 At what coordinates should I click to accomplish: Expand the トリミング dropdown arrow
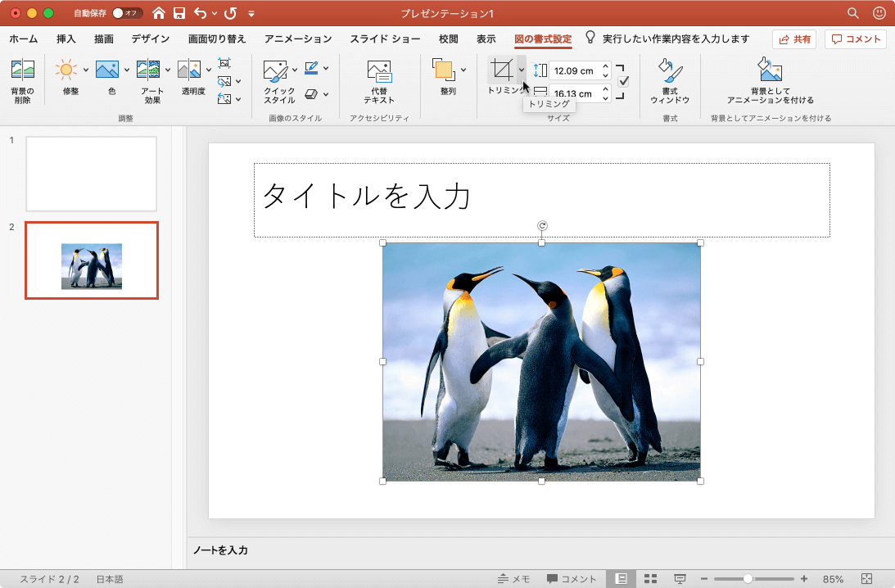[522, 70]
